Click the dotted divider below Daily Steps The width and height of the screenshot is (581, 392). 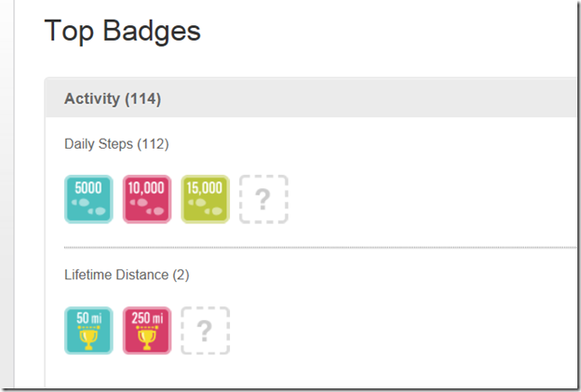point(316,246)
